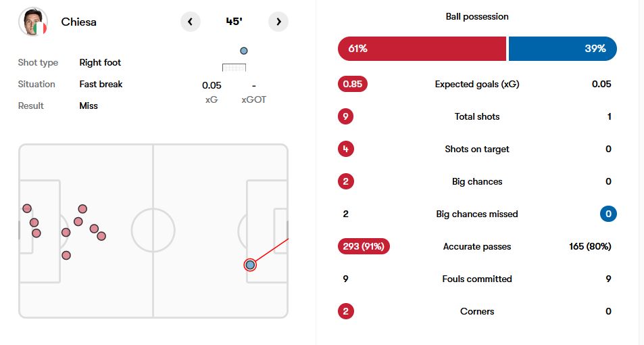The image size is (644, 345).
Task: Click the red 9 total shots badge
Action: pos(346,116)
